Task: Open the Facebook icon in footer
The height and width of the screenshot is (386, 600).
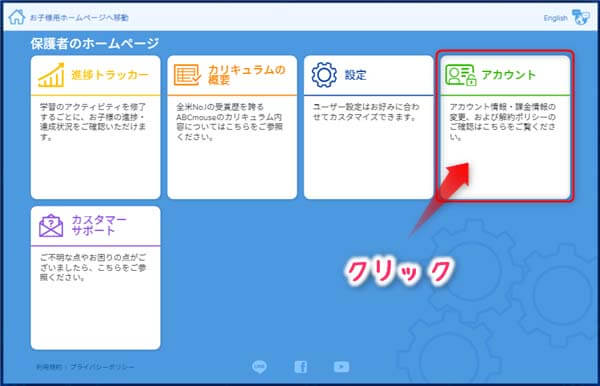Action: (301, 367)
